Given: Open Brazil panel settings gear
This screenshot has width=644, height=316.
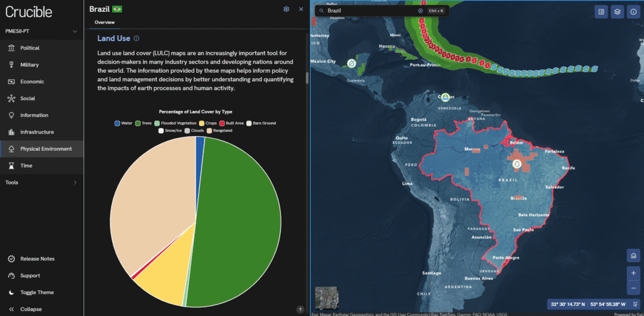Looking at the screenshot, I should 286,9.
